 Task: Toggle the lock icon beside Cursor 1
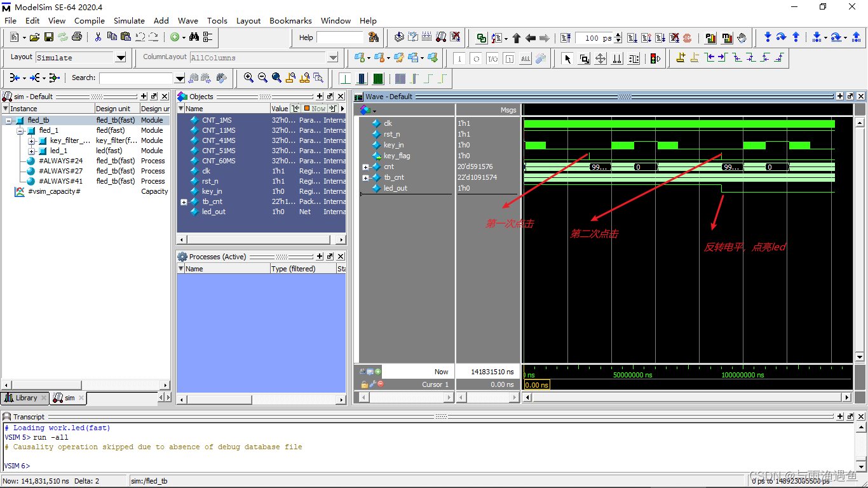[x=364, y=384]
